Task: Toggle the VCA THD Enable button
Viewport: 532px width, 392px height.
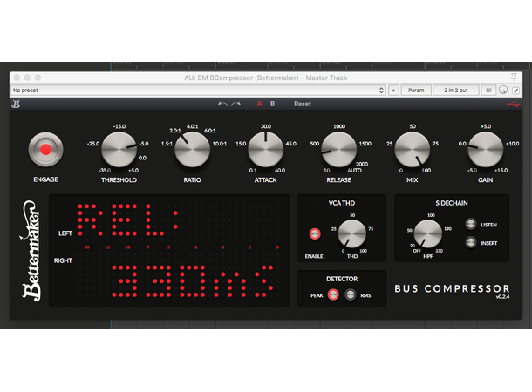Action: [315, 233]
